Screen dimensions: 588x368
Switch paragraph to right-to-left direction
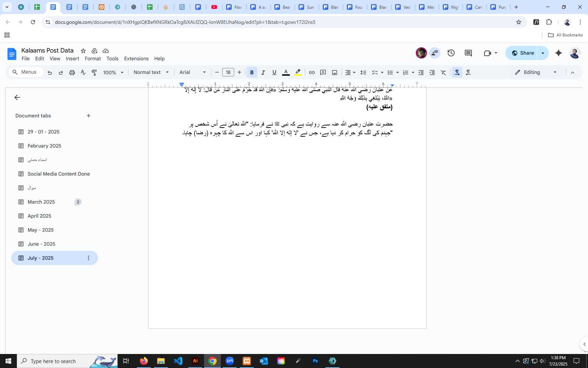(468, 73)
